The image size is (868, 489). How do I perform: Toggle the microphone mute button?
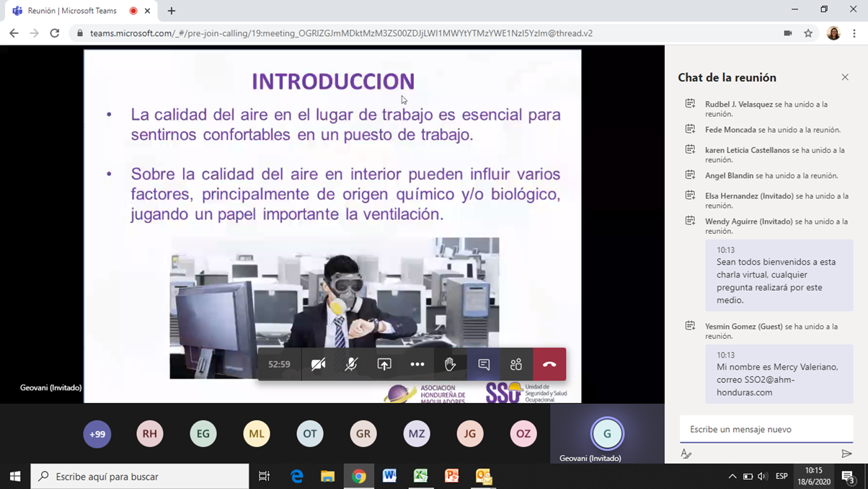351,364
